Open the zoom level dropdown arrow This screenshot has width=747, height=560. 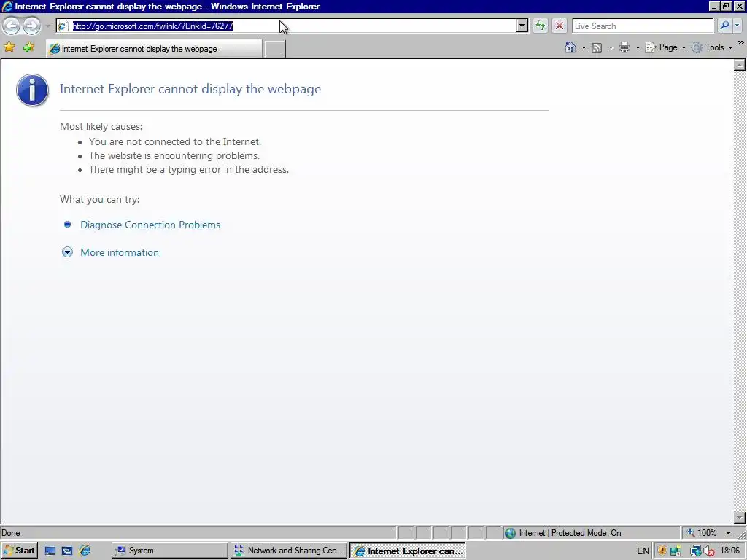[728, 533]
